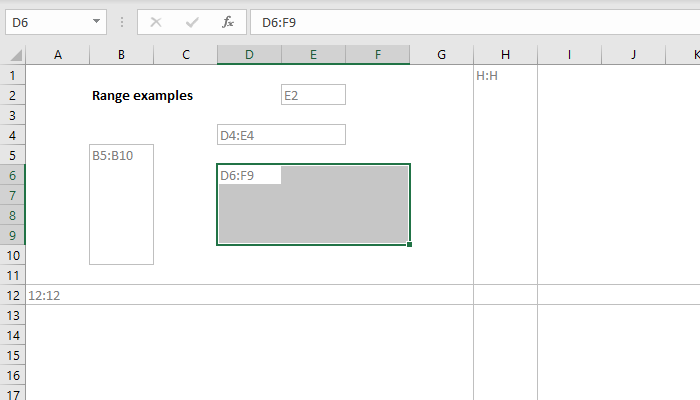Click the fill handle of the selected range
The height and width of the screenshot is (400, 700).
click(410, 244)
